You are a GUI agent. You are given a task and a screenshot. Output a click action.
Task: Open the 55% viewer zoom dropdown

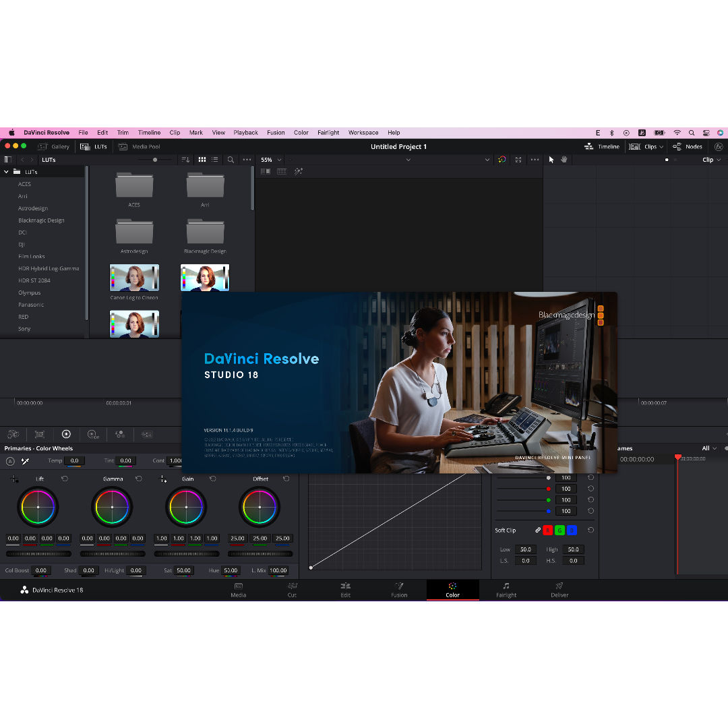[271, 160]
